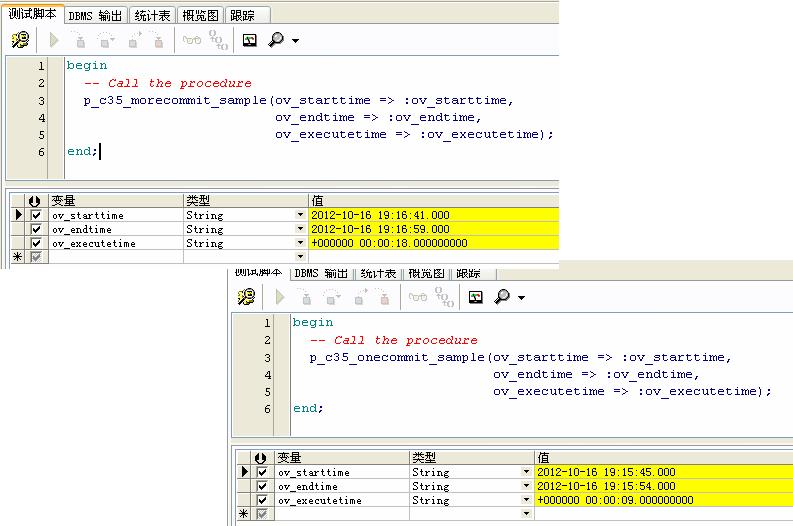The width and height of the screenshot is (793, 526).
Task: Open the magnifier search tool in the onecommit window
Action: point(500,297)
